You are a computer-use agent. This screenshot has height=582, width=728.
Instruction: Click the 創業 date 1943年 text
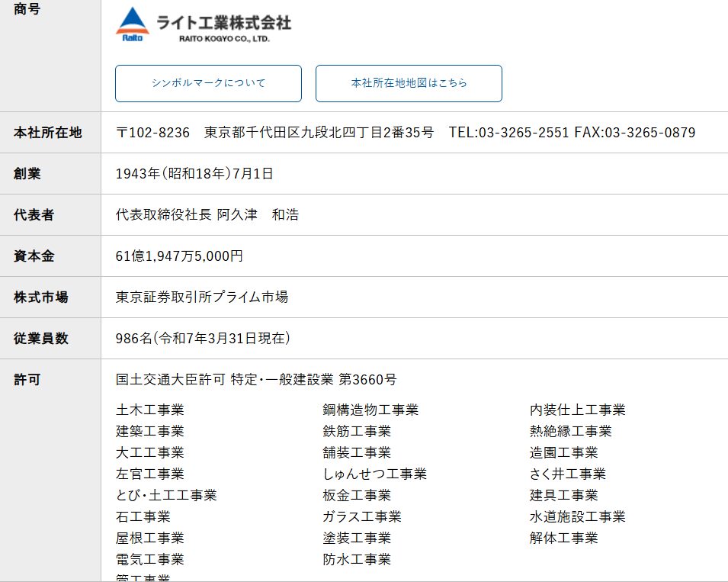[194, 174]
